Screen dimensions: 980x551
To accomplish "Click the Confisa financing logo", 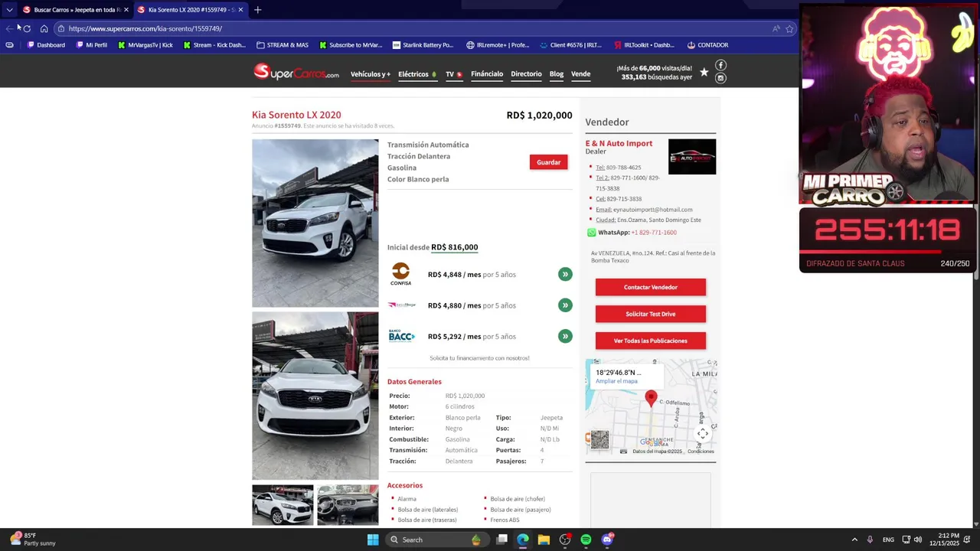I will click(x=400, y=274).
